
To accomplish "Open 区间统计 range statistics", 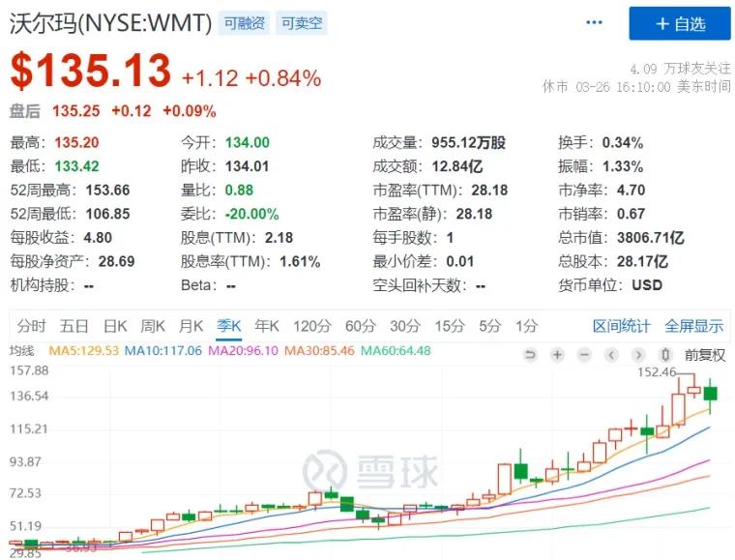I will pos(622,326).
